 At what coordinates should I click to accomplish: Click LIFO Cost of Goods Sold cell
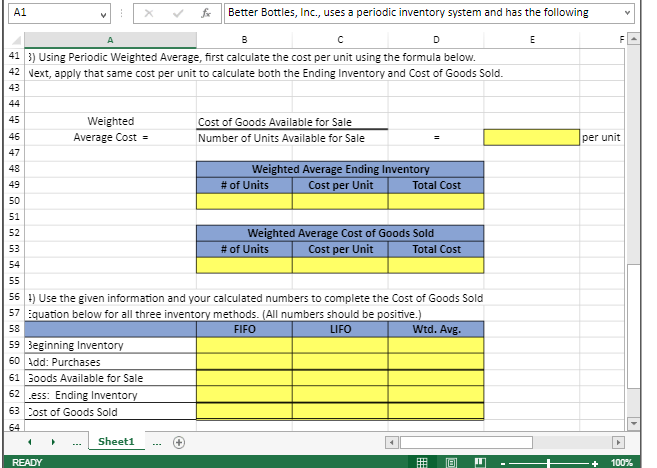(340, 411)
